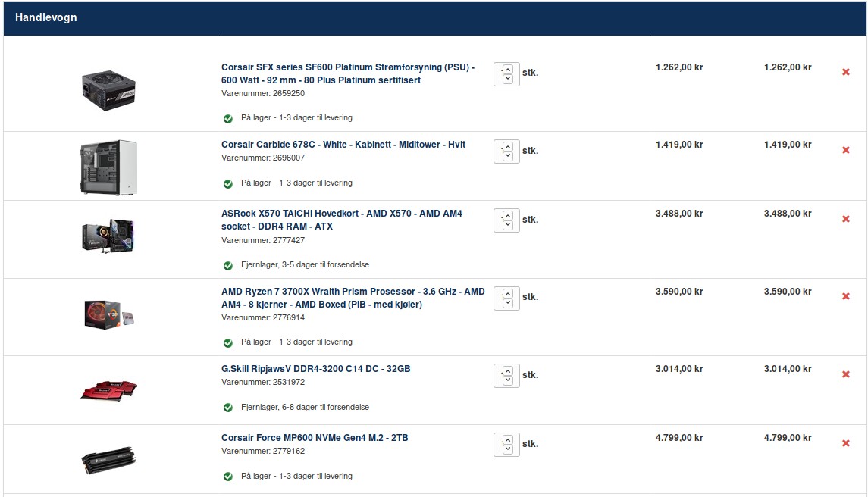Delete the ASRock X570 TAICHI motherboard row
Image resolution: width=868 pixels, height=497 pixels.
pos(846,219)
